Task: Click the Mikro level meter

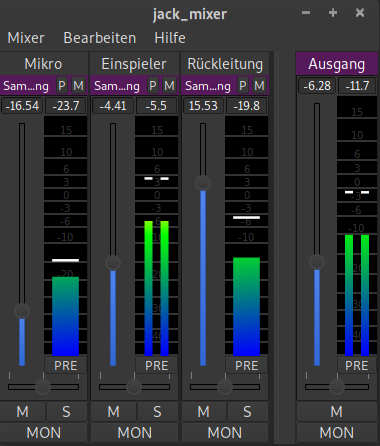Action: 66,236
